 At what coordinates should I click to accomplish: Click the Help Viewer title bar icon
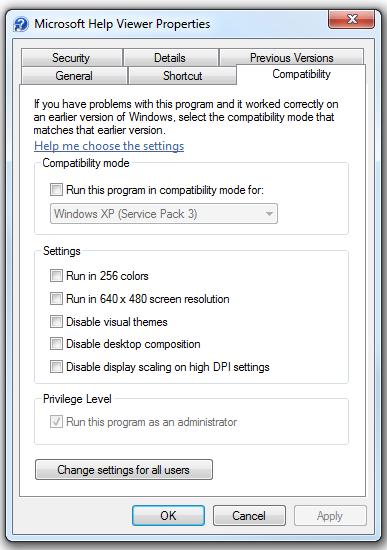click(x=21, y=24)
